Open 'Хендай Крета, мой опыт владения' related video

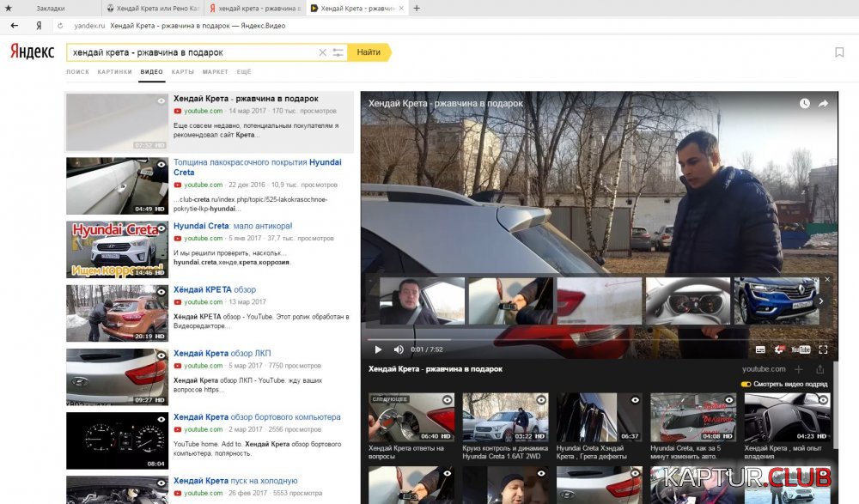(787, 426)
